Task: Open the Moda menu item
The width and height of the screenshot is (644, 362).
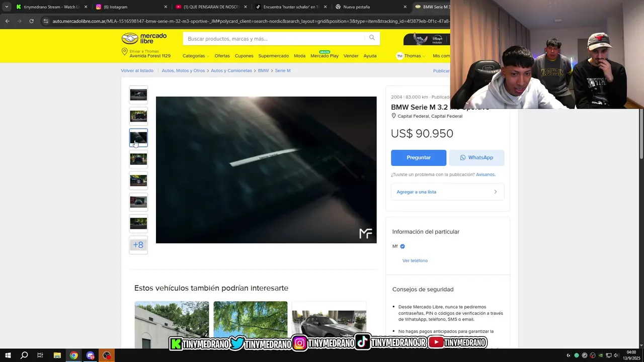Action: [x=299, y=56]
